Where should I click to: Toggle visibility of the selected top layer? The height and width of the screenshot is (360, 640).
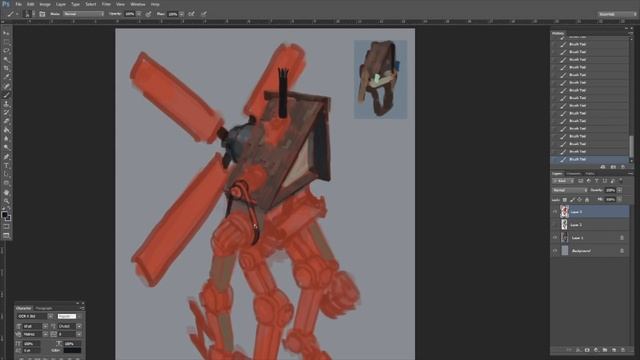555,212
